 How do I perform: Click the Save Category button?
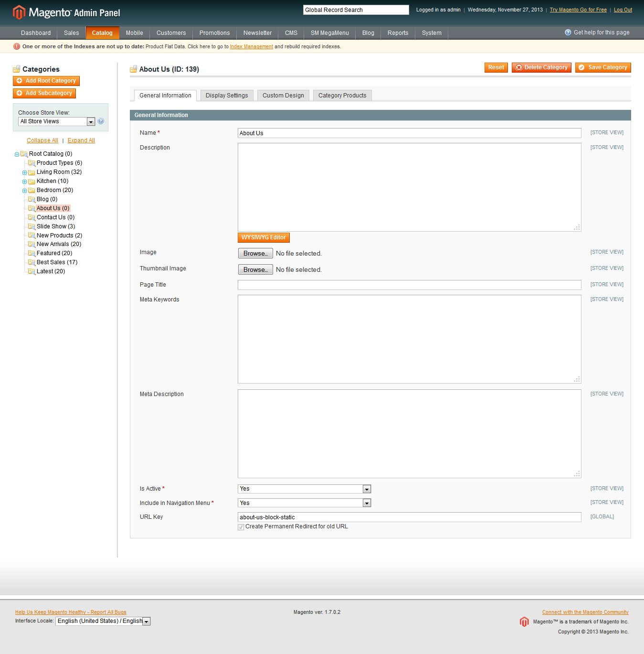[x=603, y=67]
